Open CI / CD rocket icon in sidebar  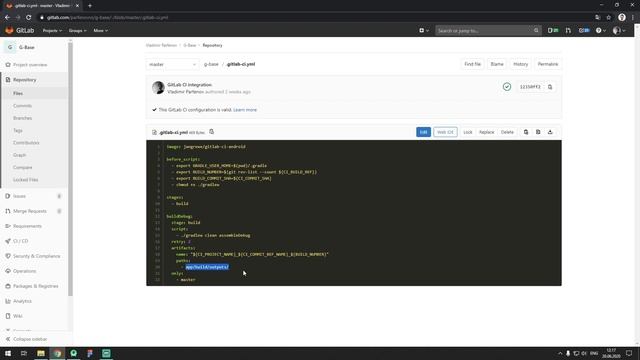[8, 241]
